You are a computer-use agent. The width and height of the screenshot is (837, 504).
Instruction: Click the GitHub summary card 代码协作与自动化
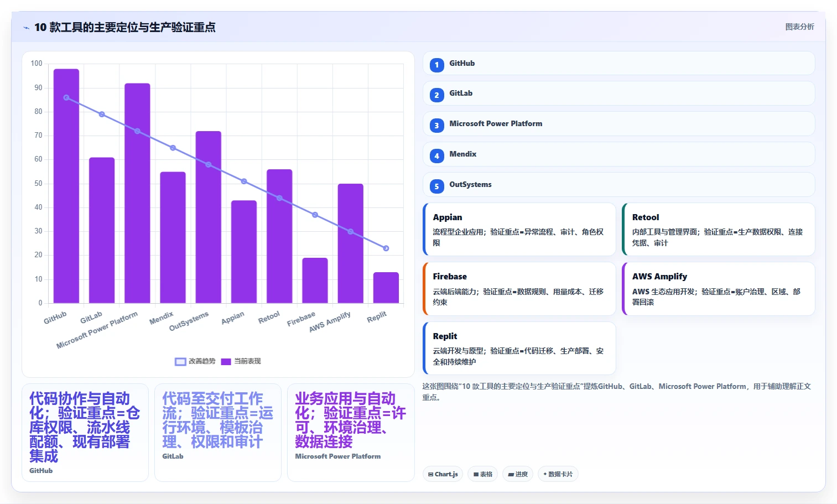point(85,433)
